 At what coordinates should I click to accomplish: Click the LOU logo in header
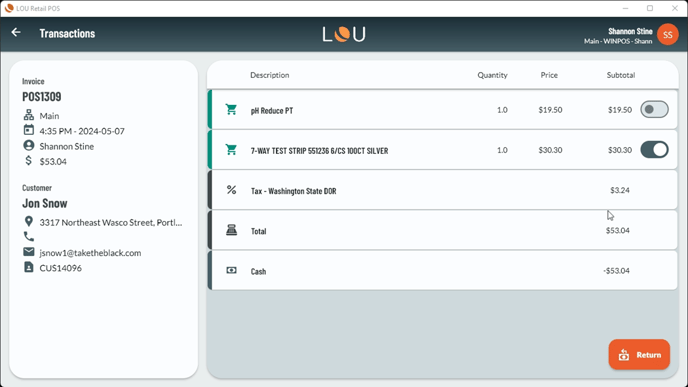tap(344, 34)
